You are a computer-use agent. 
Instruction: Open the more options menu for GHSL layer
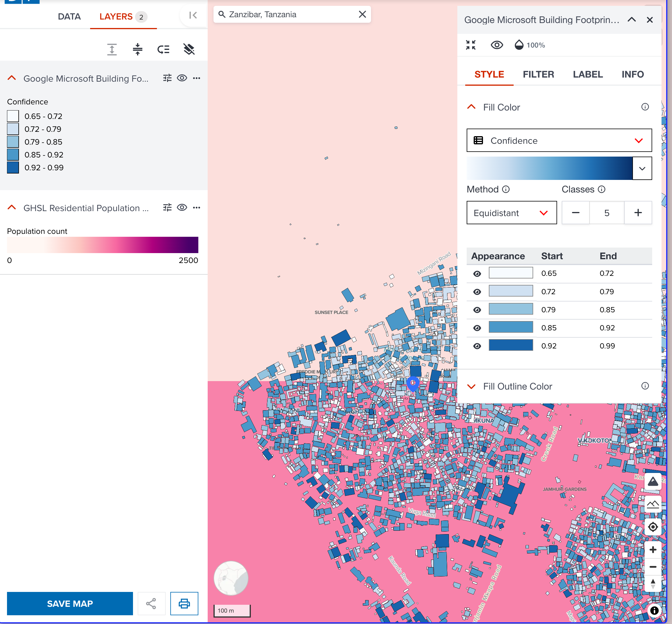197,208
